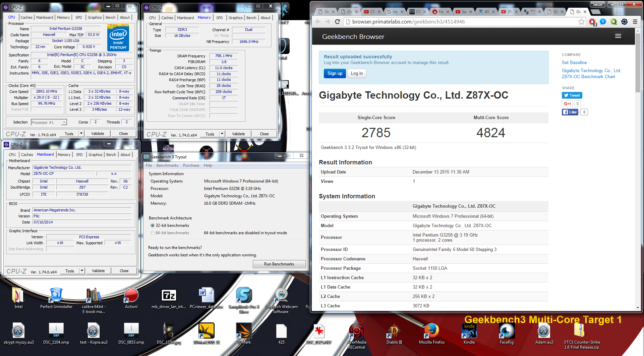Click Log in button on Geekbench page
644x356 pixels.
357,73
